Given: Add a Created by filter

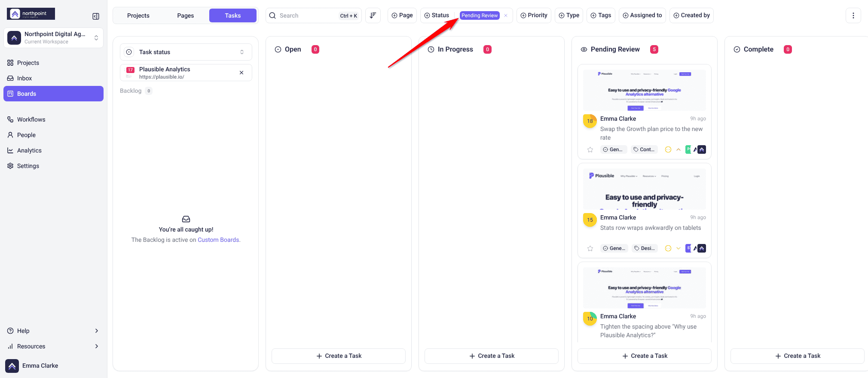Looking at the screenshot, I should (x=691, y=15).
